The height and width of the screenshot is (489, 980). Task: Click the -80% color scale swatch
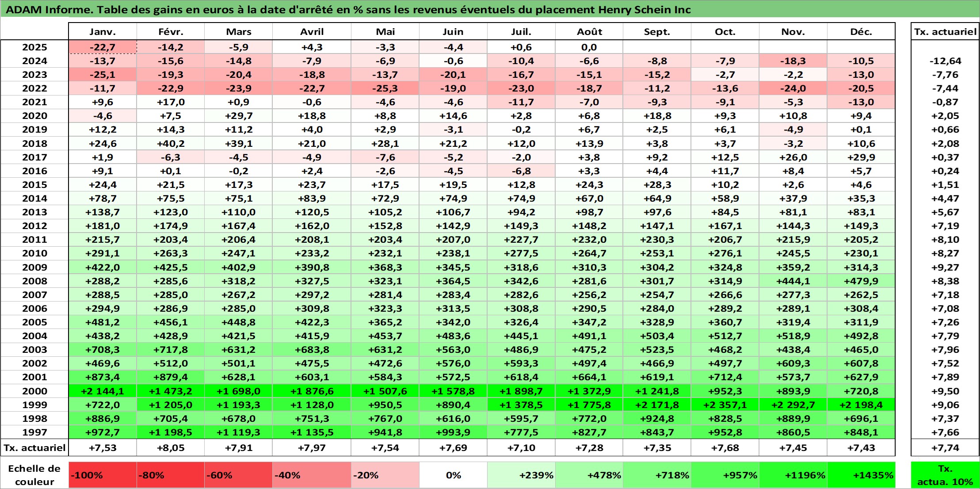click(x=171, y=475)
